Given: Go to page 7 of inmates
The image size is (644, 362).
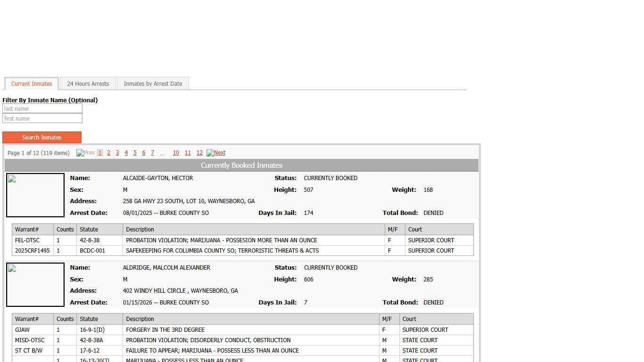Looking at the screenshot, I should tap(152, 153).
